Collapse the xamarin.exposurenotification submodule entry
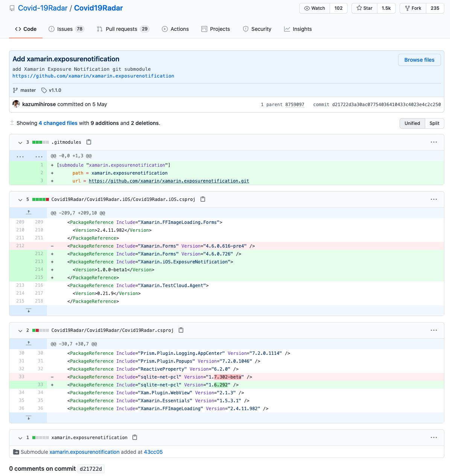The image size is (450, 476). (x=20, y=438)
